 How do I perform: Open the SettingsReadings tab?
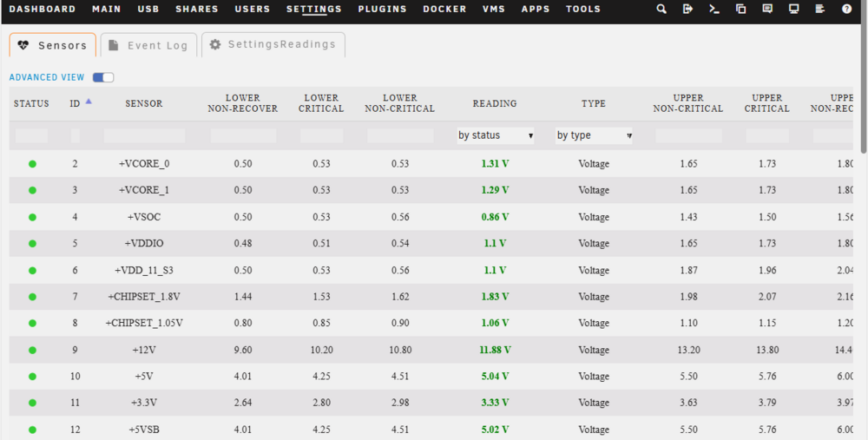[x=273, y=44]
